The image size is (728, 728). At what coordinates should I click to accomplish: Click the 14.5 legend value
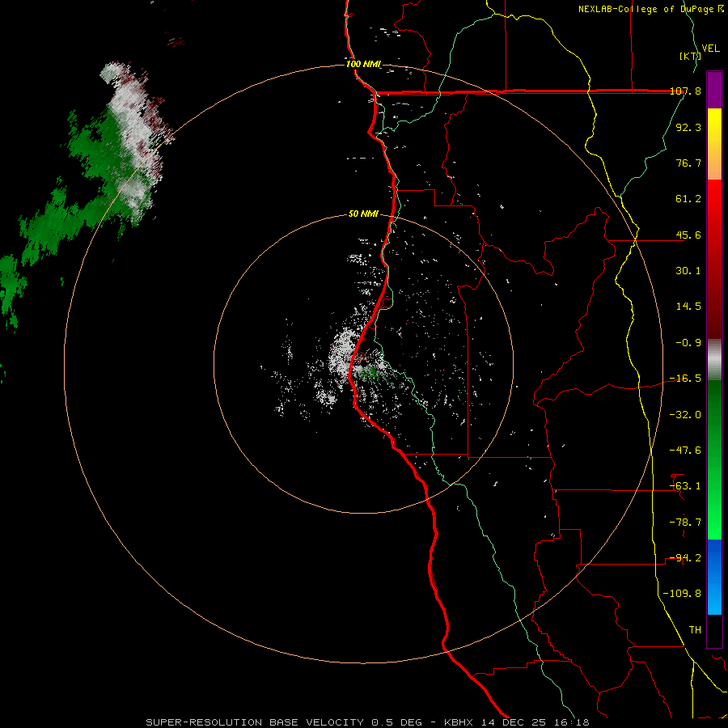tap(688, 307)
